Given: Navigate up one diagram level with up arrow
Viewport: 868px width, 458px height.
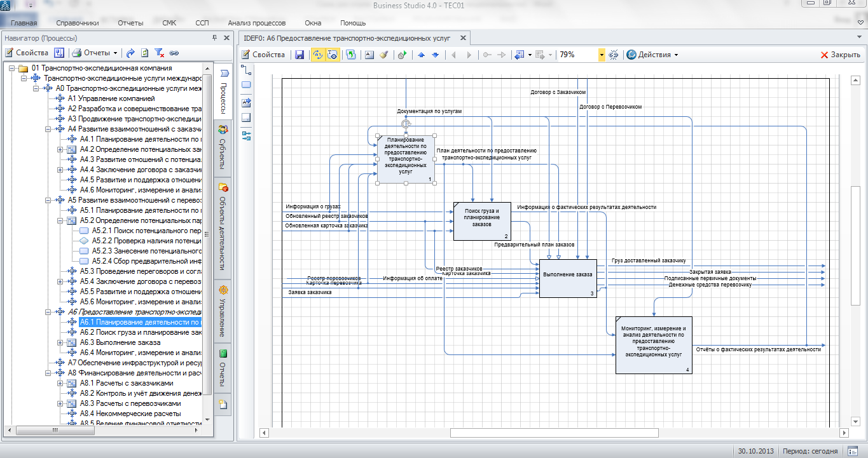Looking at the screenshot, I should click(421, 55).
